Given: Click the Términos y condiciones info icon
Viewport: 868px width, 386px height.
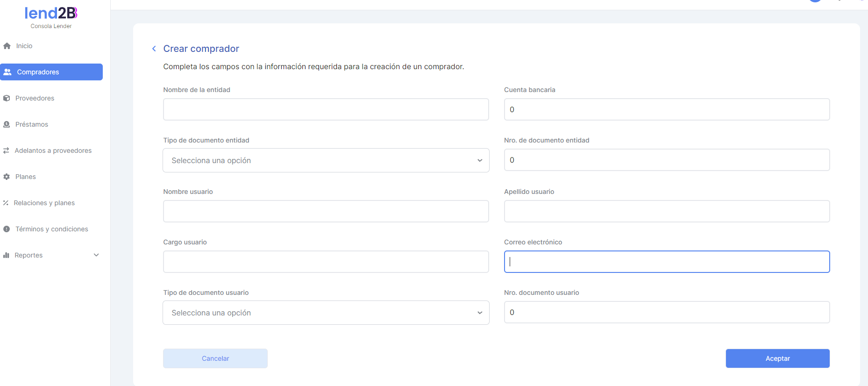Looking at the screenshot, I should click(x=7, y=229).
